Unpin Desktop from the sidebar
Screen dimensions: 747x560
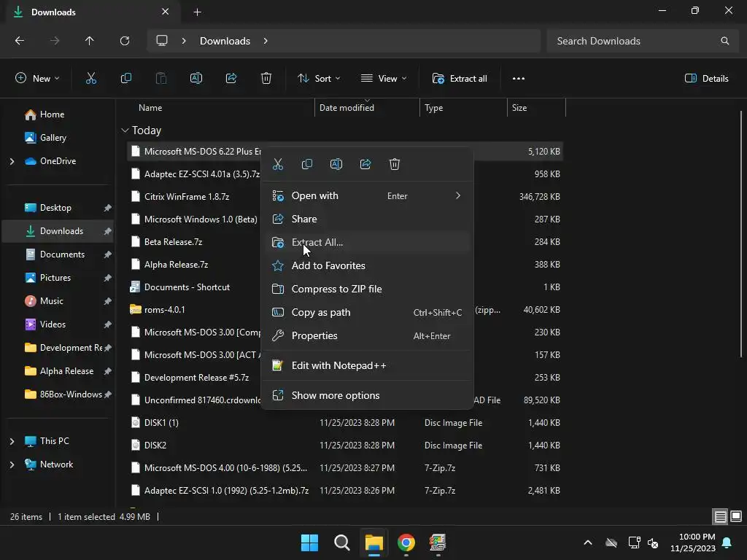point(108,208)
